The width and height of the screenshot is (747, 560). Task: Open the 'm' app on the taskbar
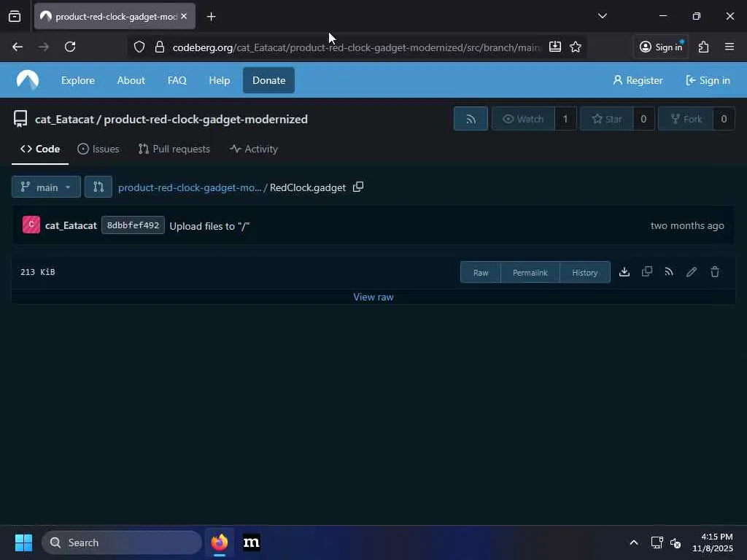pyautogui.click(x=252, y=542)
